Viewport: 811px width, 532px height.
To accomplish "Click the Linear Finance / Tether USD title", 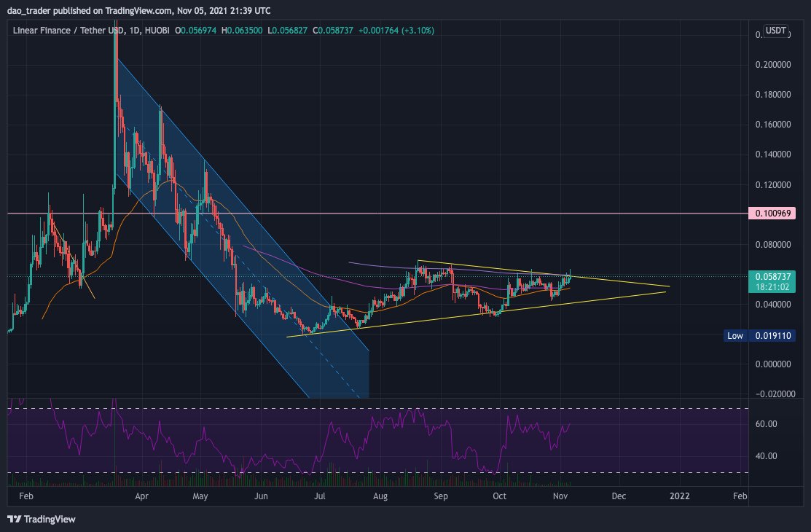I will pyautogui.click(x=68, y=31).
